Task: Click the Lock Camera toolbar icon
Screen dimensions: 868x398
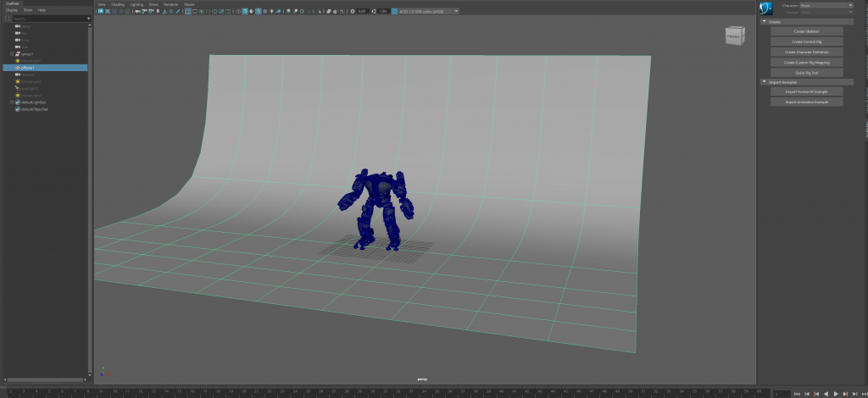Action: pos(144,11)
